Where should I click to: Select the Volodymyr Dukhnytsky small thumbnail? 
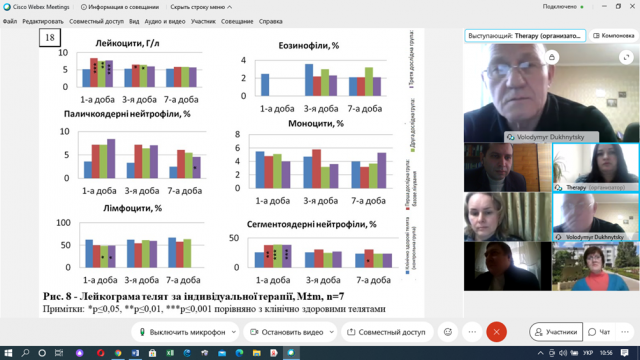point(596,217)
